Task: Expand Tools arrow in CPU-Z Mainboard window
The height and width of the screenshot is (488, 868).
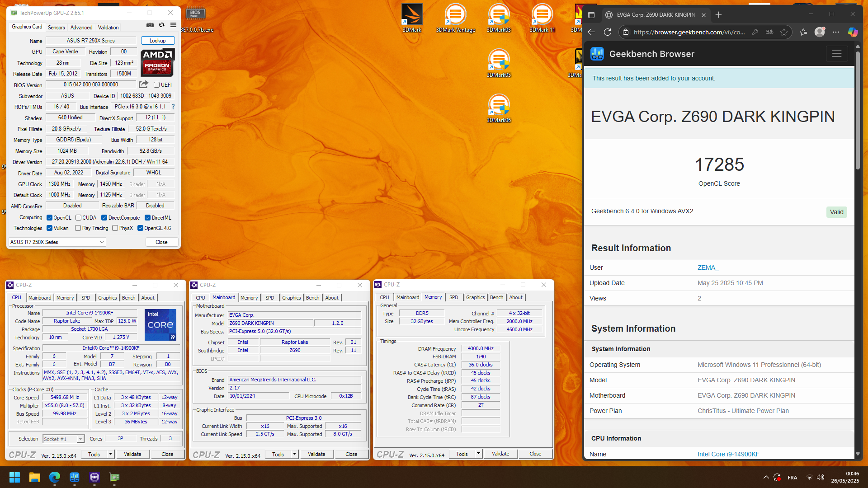Action: coord(294,454)
